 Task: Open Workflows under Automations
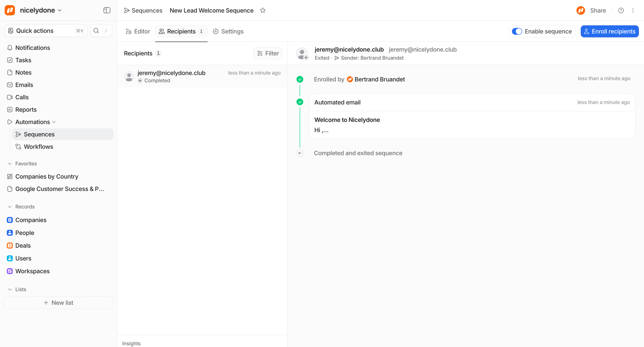[x=63, y=147]
